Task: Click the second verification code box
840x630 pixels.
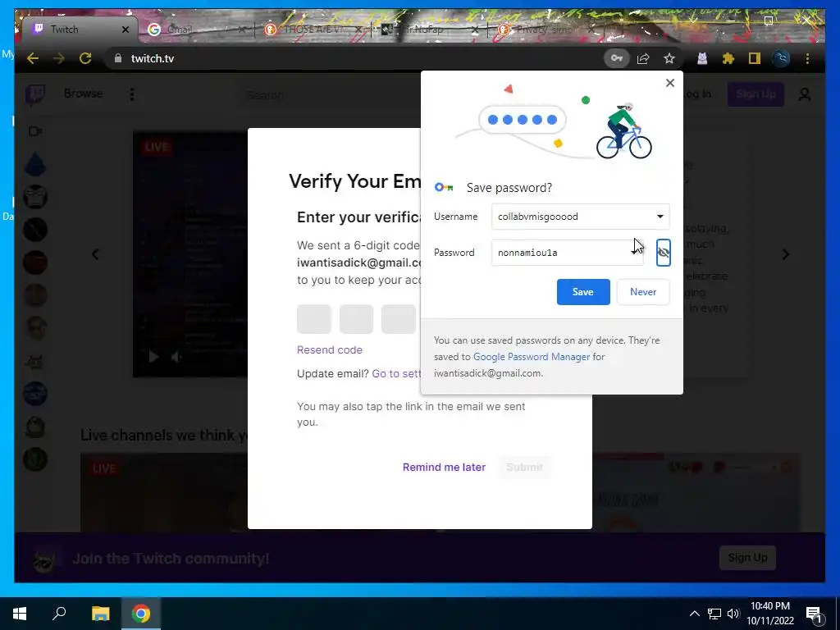Action: click(356, 319)
